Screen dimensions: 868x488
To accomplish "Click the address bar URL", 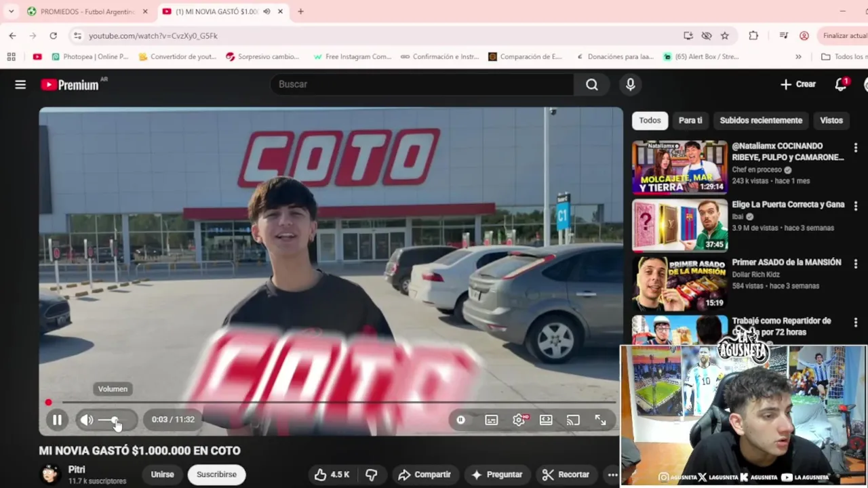I will click(x=153, y=36).
